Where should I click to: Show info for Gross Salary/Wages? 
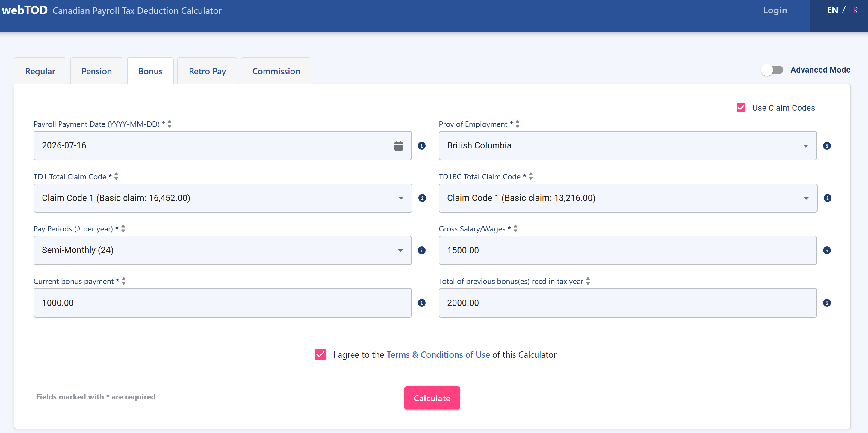click(x=827, y=250)
